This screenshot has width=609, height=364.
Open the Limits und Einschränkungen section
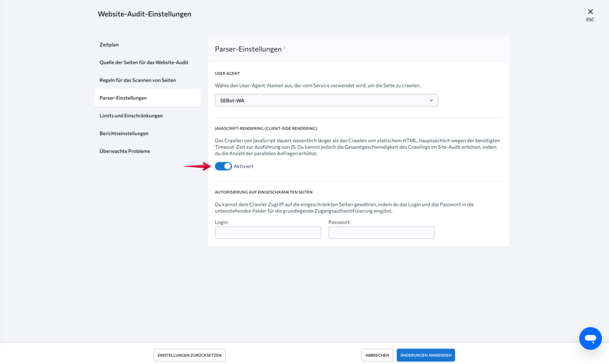click(x=131, y=115)
